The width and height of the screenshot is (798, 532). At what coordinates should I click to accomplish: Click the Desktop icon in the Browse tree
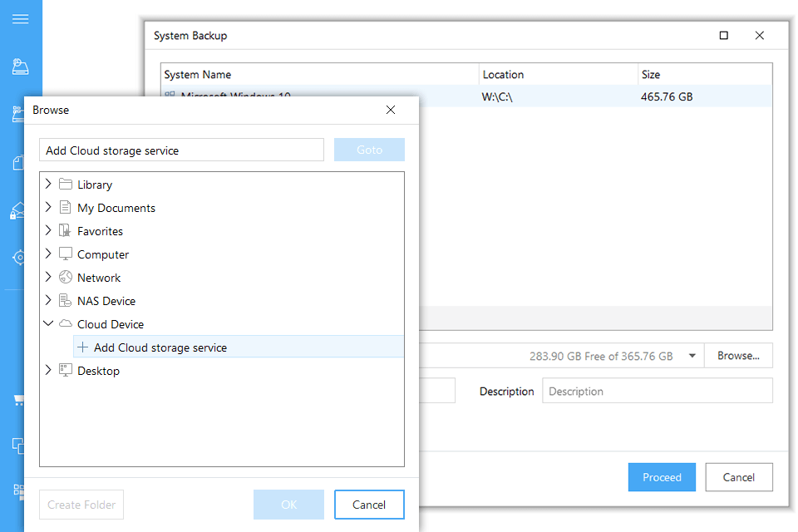tap(65, 370)
